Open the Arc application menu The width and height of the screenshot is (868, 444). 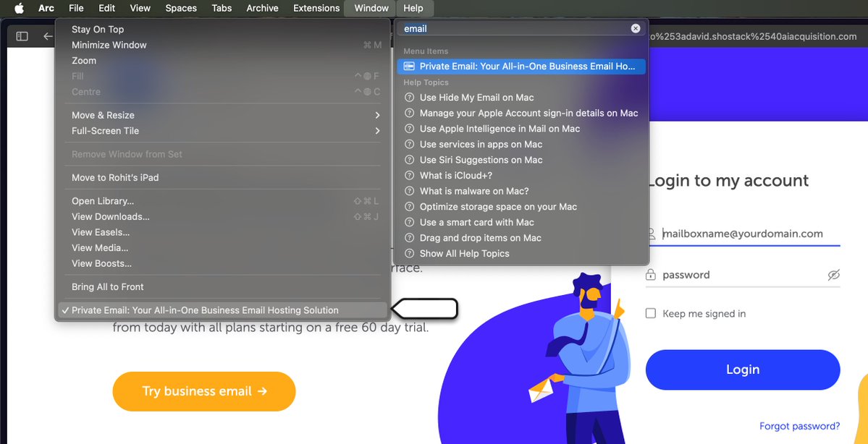click(46, 8)
